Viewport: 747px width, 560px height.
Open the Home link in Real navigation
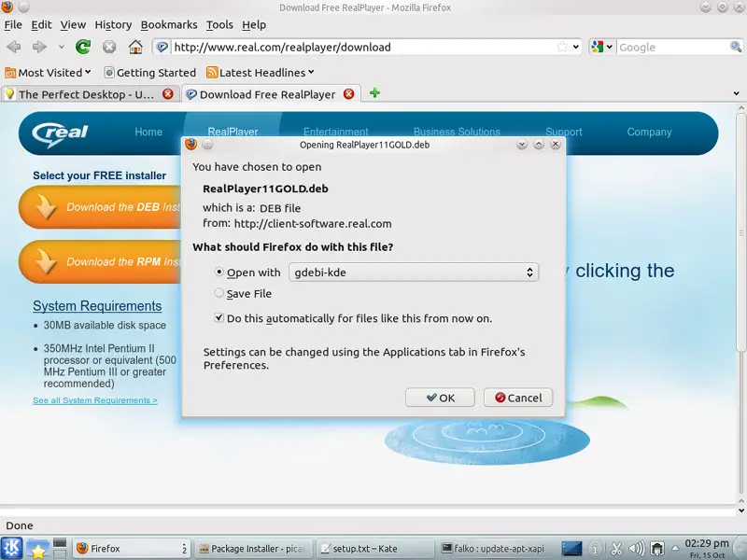coord(148,132)
